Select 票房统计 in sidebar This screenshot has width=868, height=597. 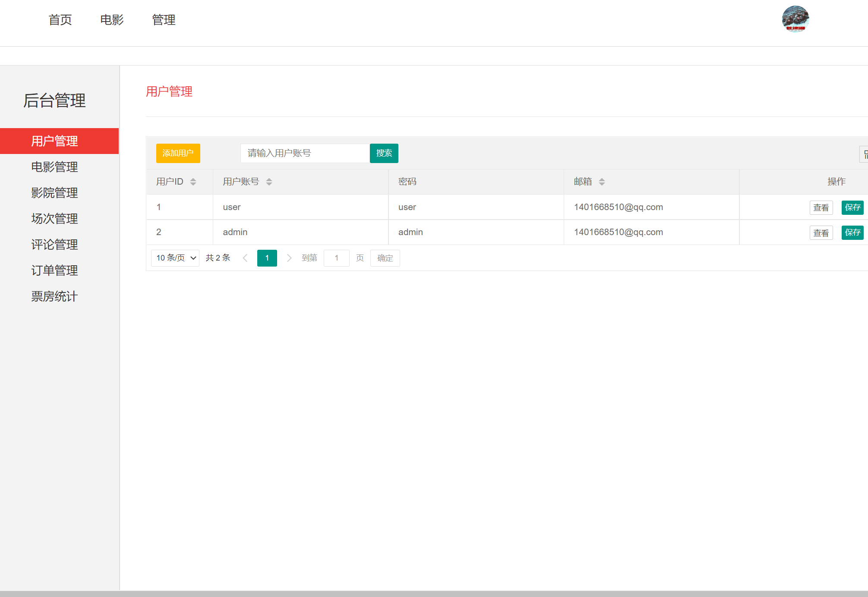click(x=54, y=296)
